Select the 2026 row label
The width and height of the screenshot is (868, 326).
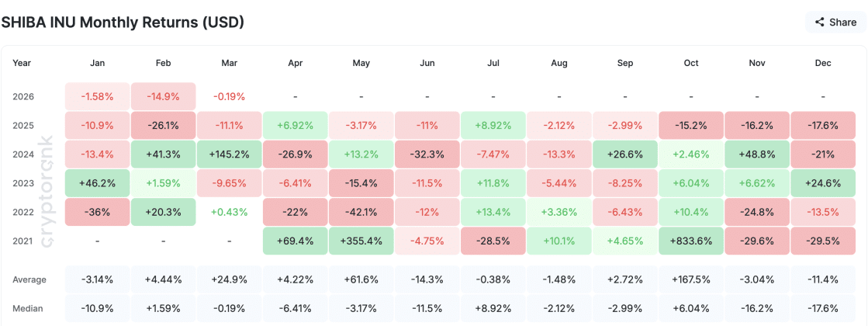click(24, 97)
